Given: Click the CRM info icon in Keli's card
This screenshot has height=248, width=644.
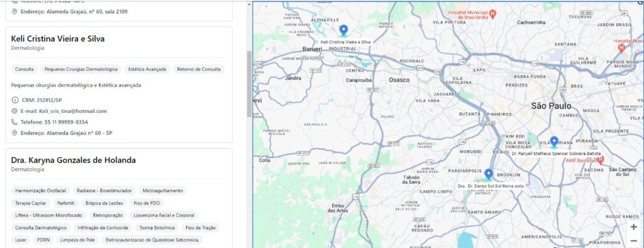Looking at the screenshot, I should tap(15, 100).
